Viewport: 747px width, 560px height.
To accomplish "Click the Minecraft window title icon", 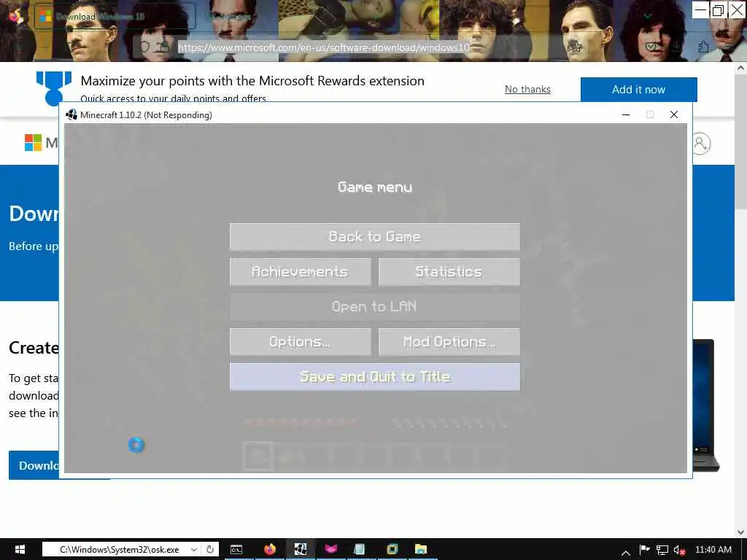I will (x=71, y=114).
